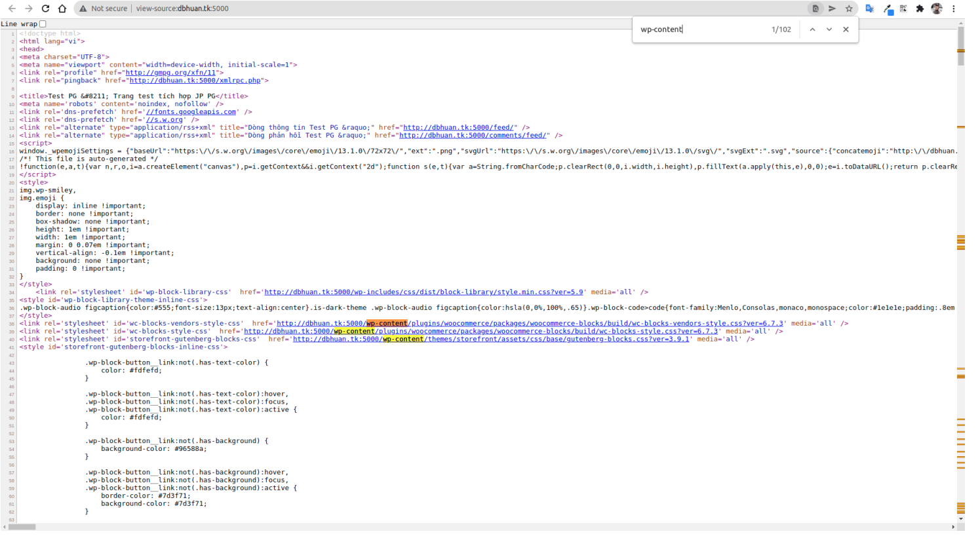
Task: Click the 'img.wp-smiley,' CSS line
Action: [48, 191]
